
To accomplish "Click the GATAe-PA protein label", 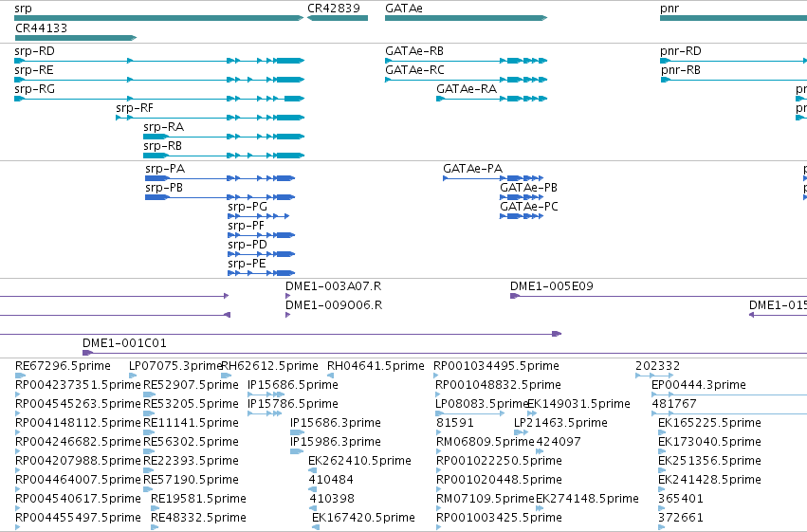I will (473, 169).
